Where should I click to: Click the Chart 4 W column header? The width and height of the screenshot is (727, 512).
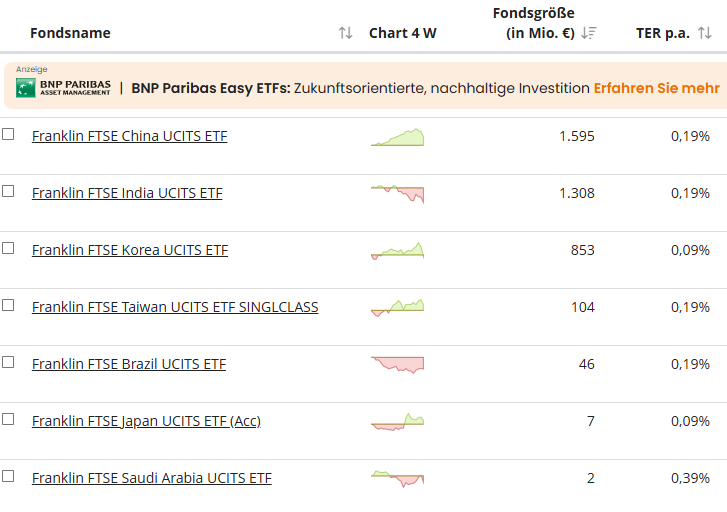(402, 33)
